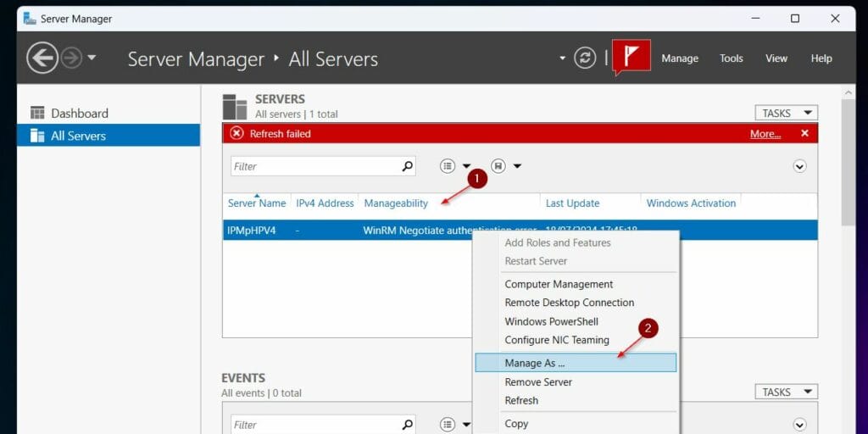This screenshot has height=434, width=868.
Task: Open Servers saved queries disk icon
Action: pyautogui.click(x=498, y=165)
